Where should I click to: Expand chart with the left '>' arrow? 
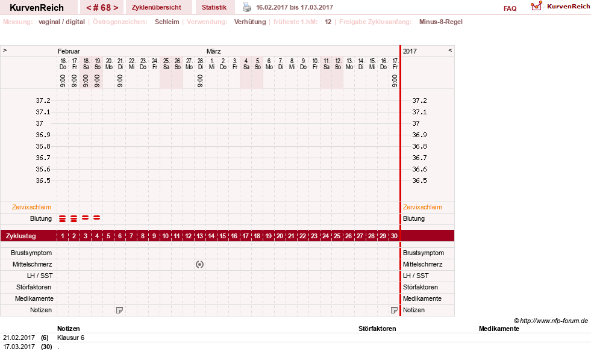5,51
